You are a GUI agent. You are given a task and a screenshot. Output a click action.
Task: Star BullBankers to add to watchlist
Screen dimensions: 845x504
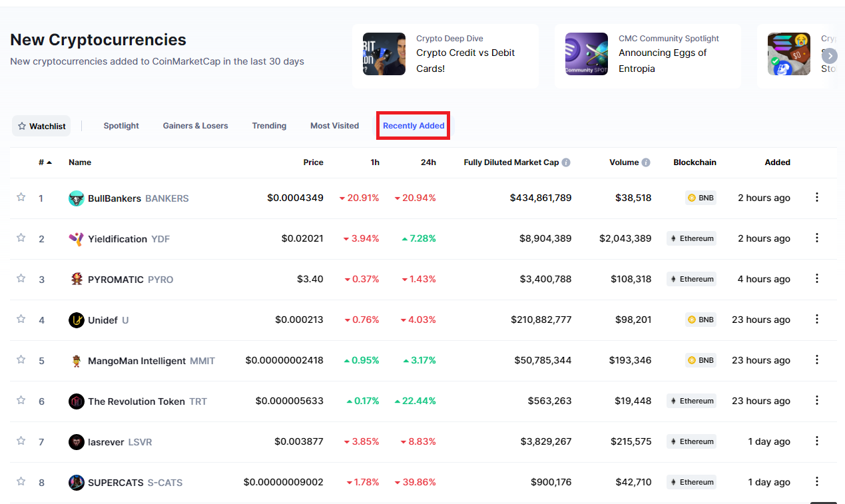21,197
